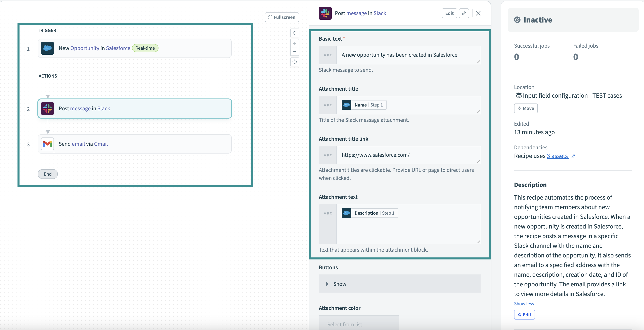This screenshot has height=330, width=644.
Task: Select the Send email via Gmail step
Action: [x=135, y=144]
